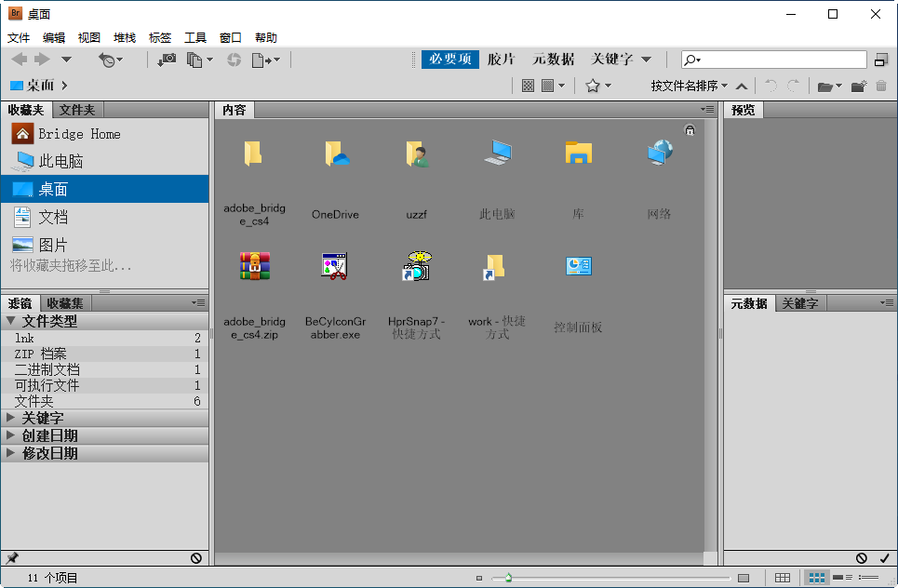Select the 关键字 workspace button
Image resolution: width=898 pixels, height=588 pixels.
(611, 59)
